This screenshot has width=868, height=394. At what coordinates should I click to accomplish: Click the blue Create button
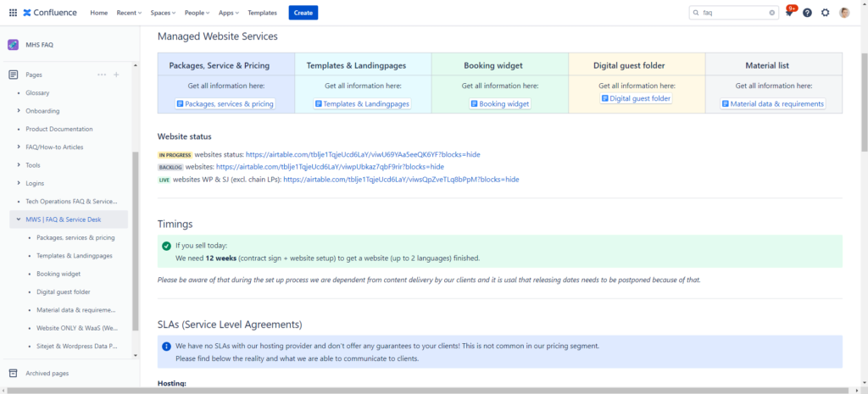point(303,13)
